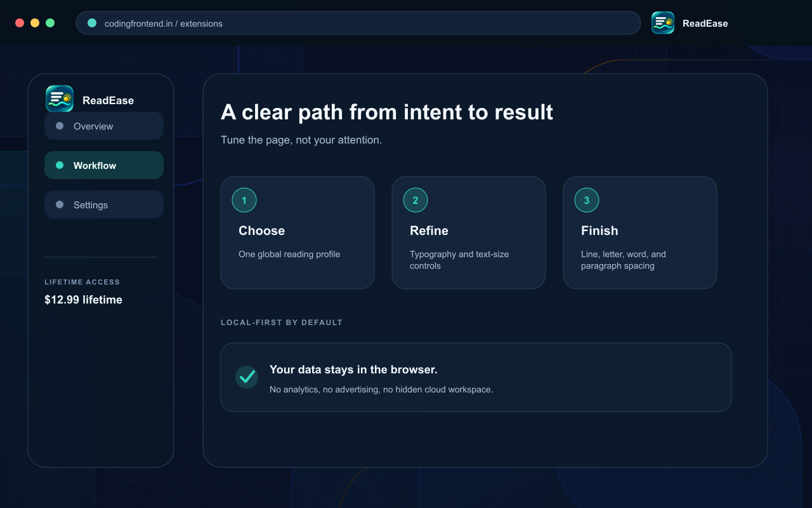Click the "A clear path from intent to result" headline
The image size is (812, 508).
(x=387, y=112)
